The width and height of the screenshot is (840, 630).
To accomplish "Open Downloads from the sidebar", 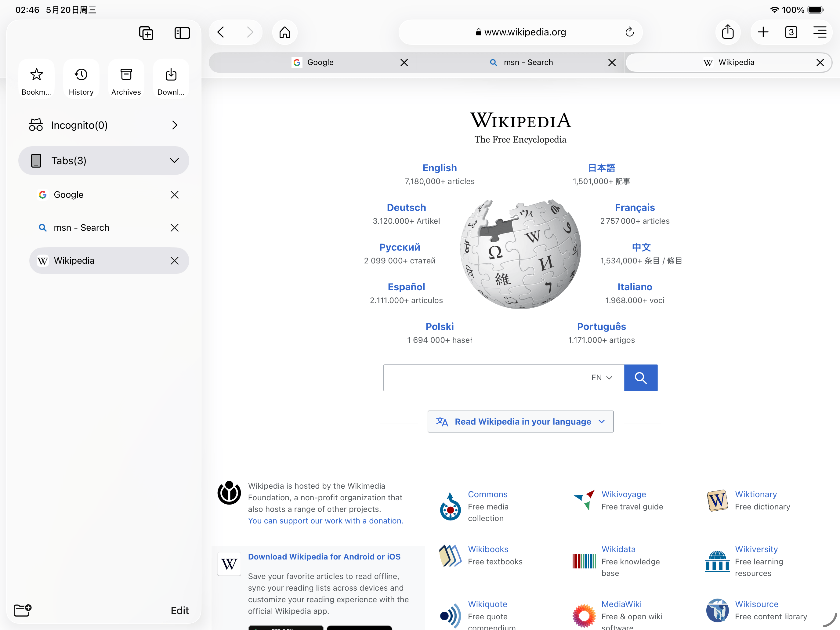I will point(171,79).
